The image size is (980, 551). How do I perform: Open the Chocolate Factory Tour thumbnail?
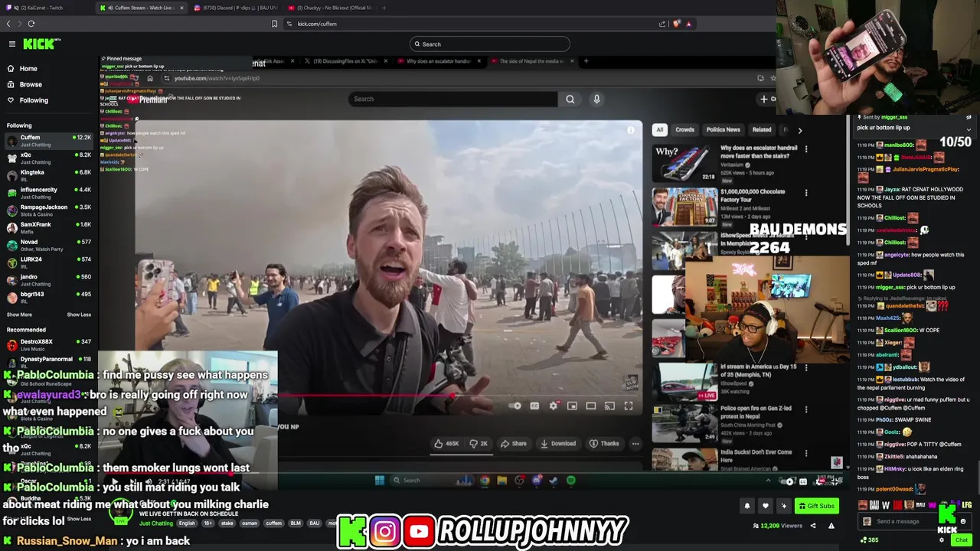pyautogui.click(x=684, y=206)
